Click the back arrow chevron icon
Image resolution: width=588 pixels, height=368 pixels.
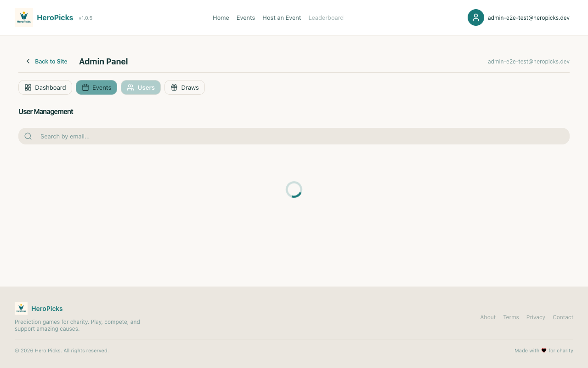[x=28, y=61]
